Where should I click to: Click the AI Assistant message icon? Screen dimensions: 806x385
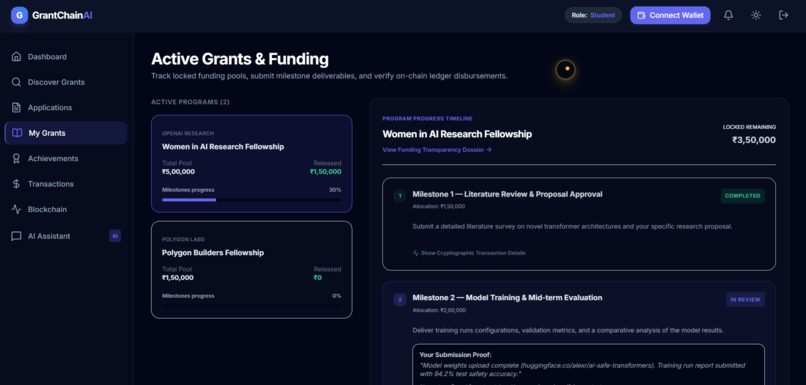click(16, 236)
